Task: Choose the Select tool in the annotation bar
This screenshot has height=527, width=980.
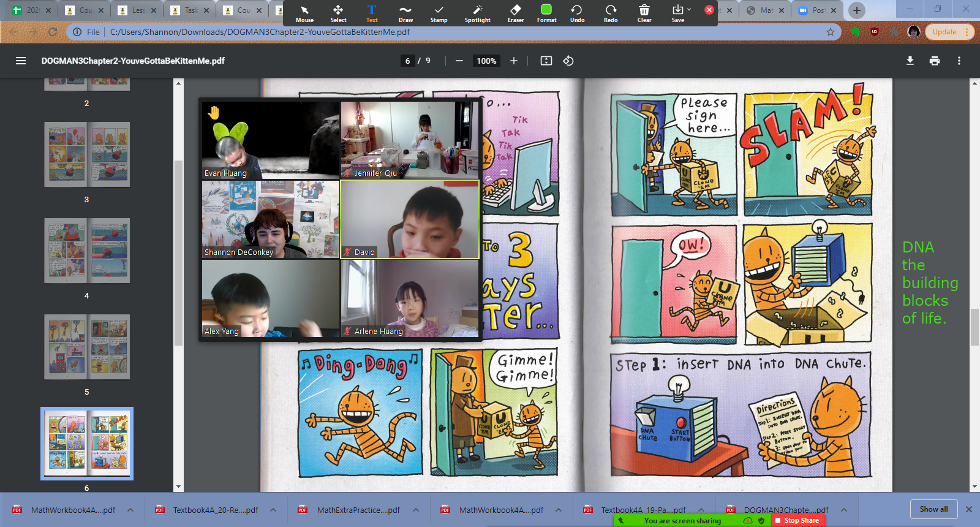Action: [x=338, y=13]
